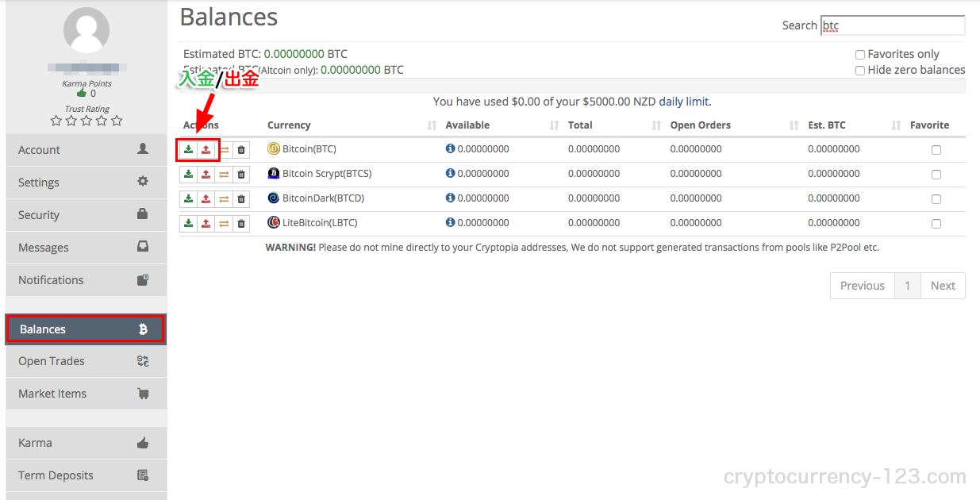Viewport: 980px width, 500px height.
Task: Click the transfer arrows for BitcoinDark(BTCD)
Action: tap(224, 198)
